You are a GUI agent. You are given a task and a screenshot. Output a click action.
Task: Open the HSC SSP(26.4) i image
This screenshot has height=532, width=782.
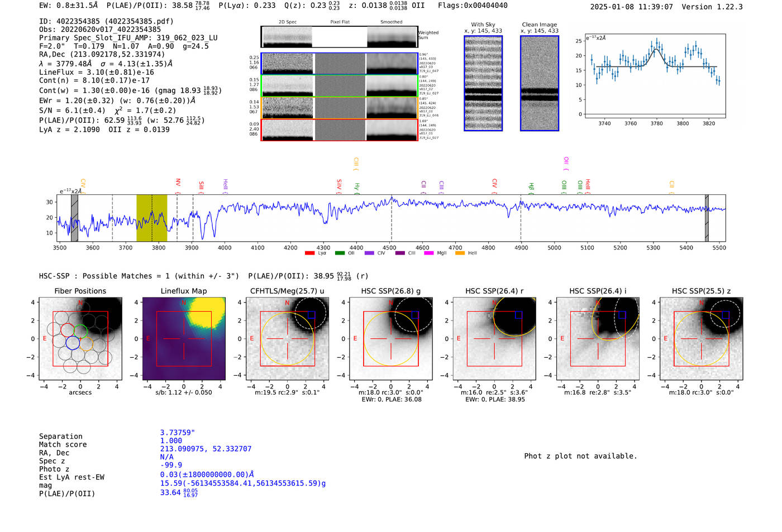point(598,338)
